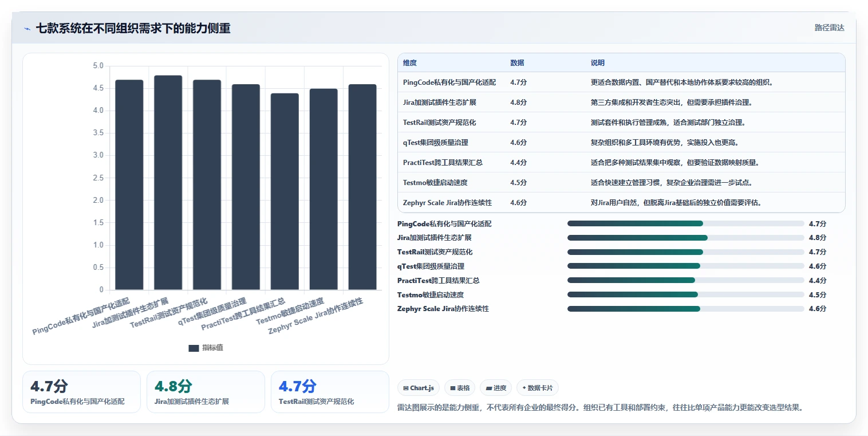Select the panel title 七款系统在不同组织需求下的能力侧重
Viewport: 868px width, 436px height.
pos(133,29)
